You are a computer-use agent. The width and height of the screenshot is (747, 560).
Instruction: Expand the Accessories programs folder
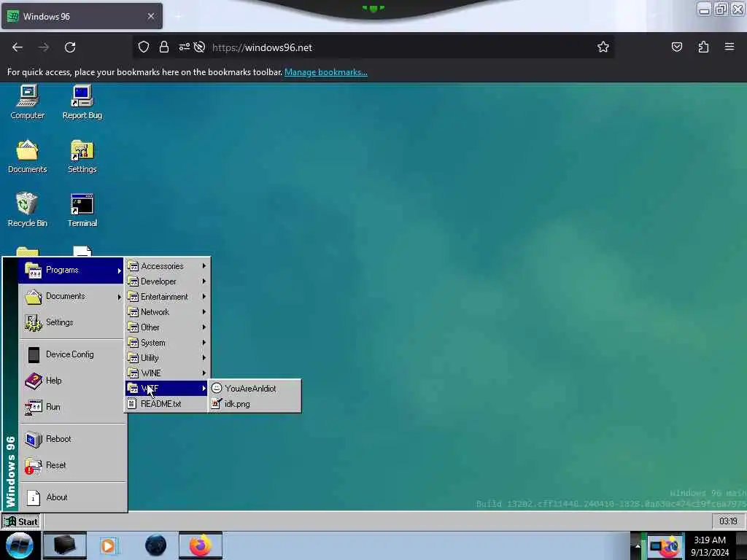click(167, 266)
